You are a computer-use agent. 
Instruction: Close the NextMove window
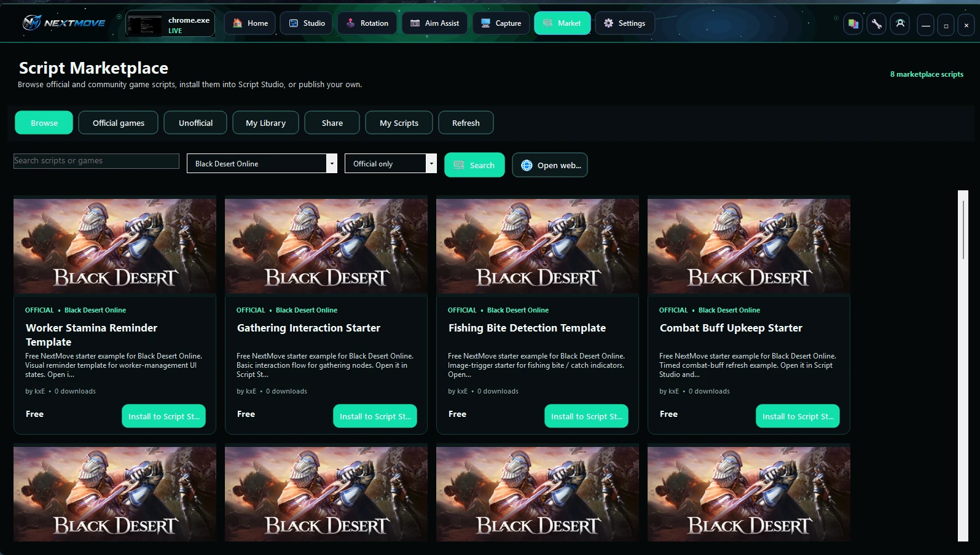point(966,25)
